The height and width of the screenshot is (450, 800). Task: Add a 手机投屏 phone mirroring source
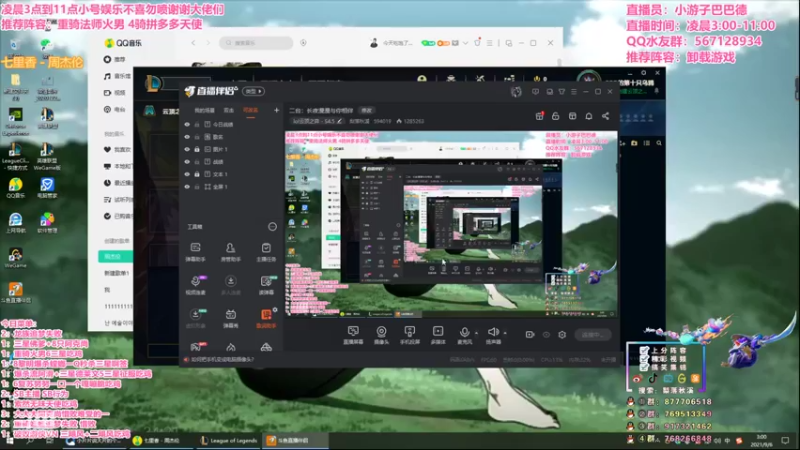click(410, 335)
